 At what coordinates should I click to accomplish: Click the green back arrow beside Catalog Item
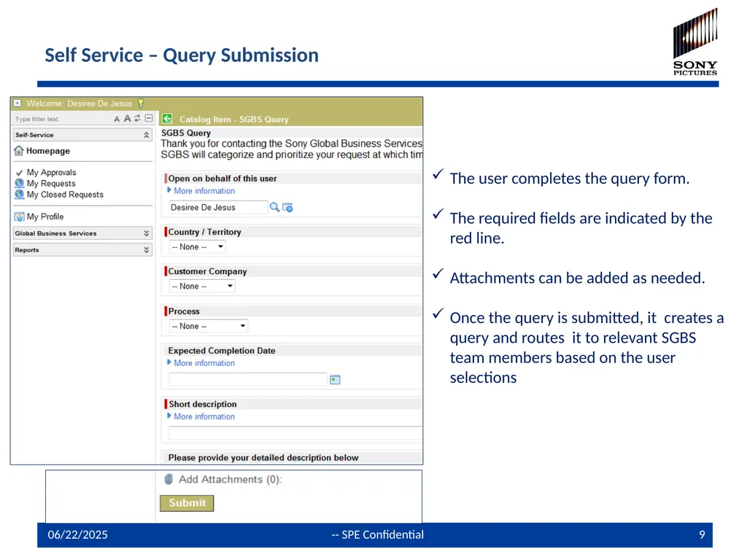[x=167, y=119]
